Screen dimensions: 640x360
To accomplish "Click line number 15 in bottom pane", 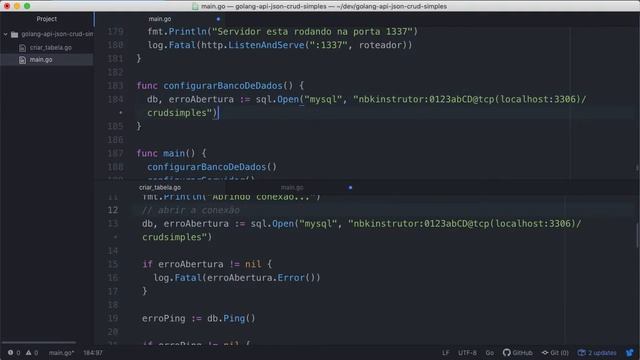I will [113, 264].
